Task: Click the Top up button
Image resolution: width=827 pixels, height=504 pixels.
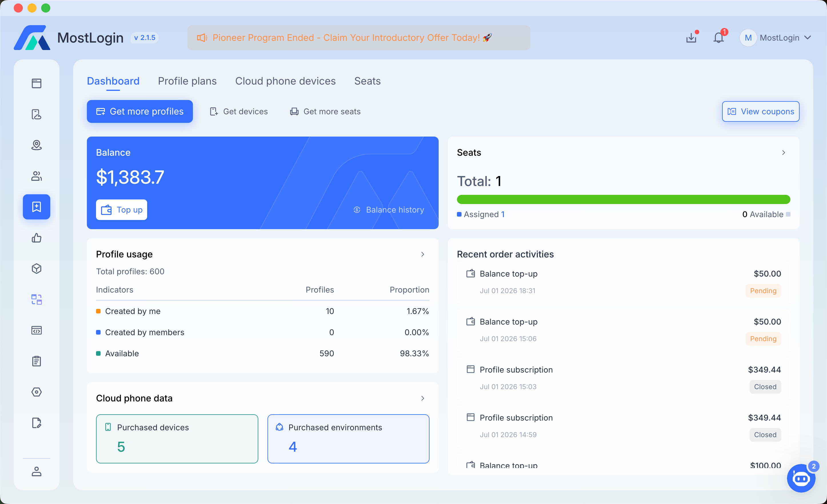Action: (x=121, y=210)
